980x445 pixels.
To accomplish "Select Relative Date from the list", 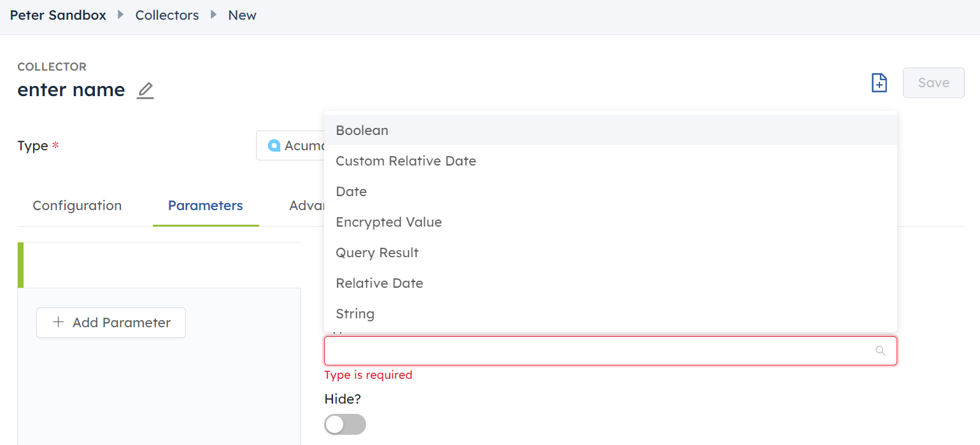I will point(611,283).
